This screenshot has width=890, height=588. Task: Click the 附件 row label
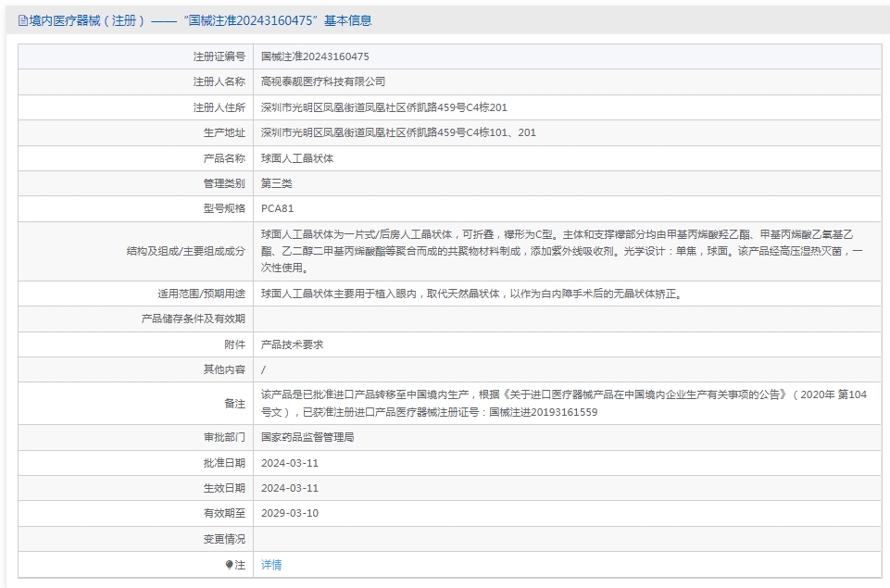click(x=235, y=344)
